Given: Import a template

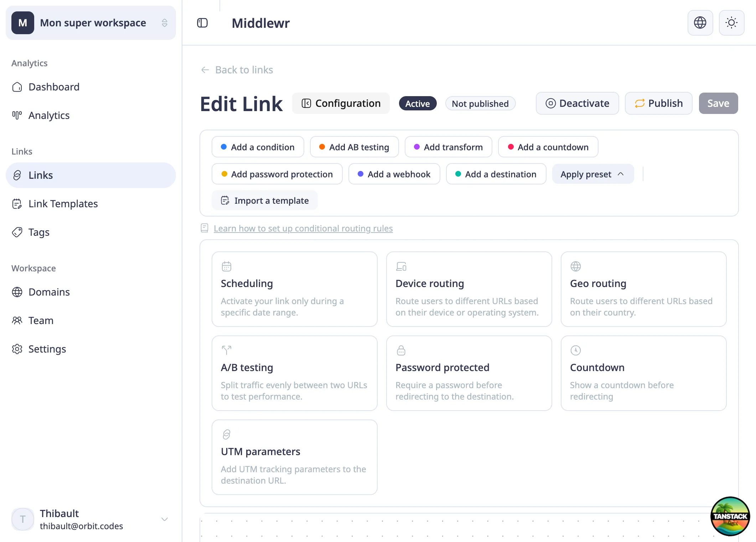Looking at the screenshot, I should click(265, 200).
